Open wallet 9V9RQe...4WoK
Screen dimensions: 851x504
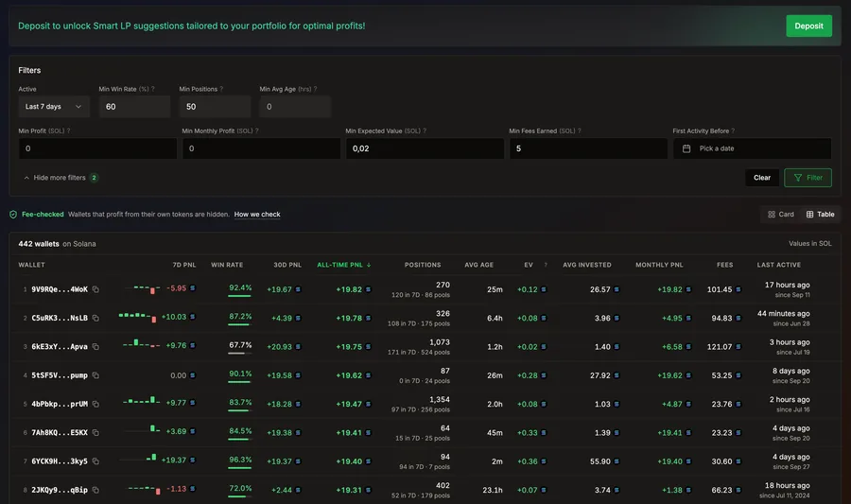click(x=60, y=289)
